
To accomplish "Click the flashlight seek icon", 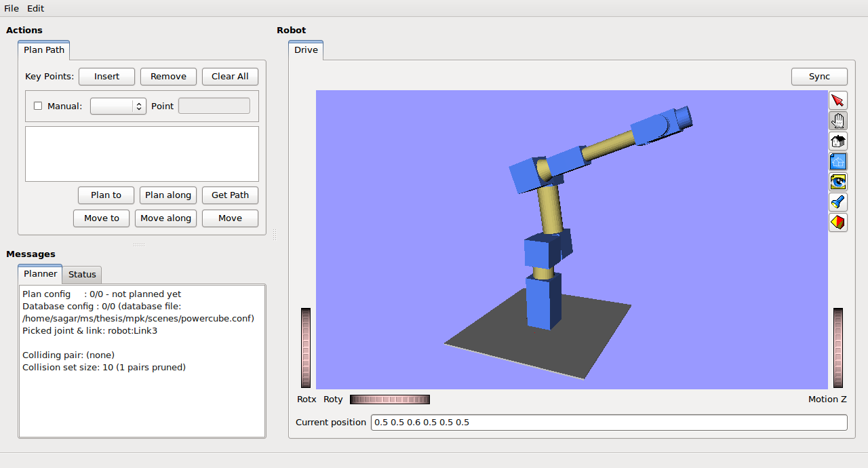I will point(838,202).
